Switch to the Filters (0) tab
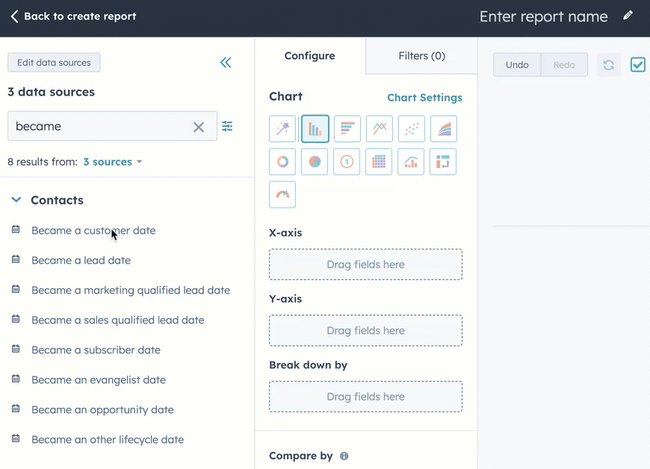This screenshot has height=469, width=650. point(421,56)
